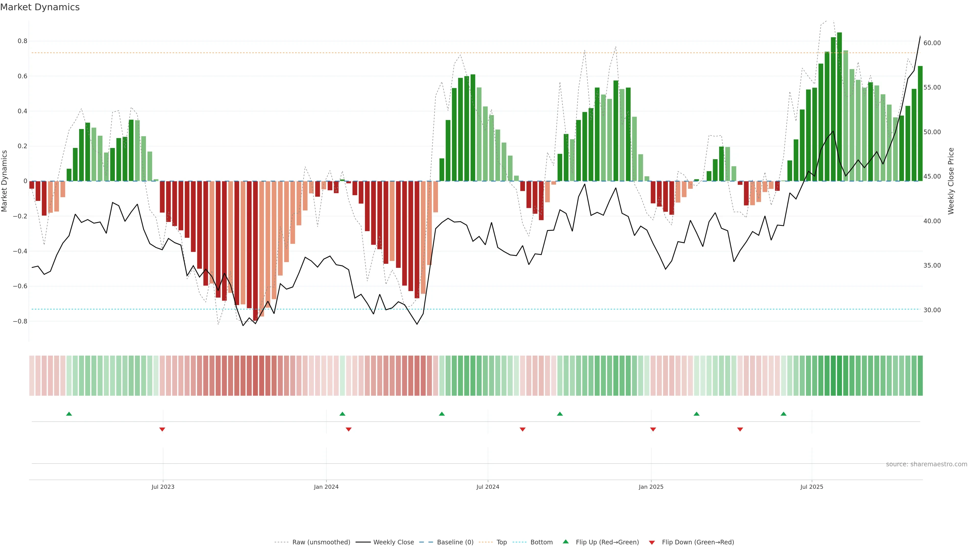Click the Jul 2025 x-axis label

pos(812,487)
